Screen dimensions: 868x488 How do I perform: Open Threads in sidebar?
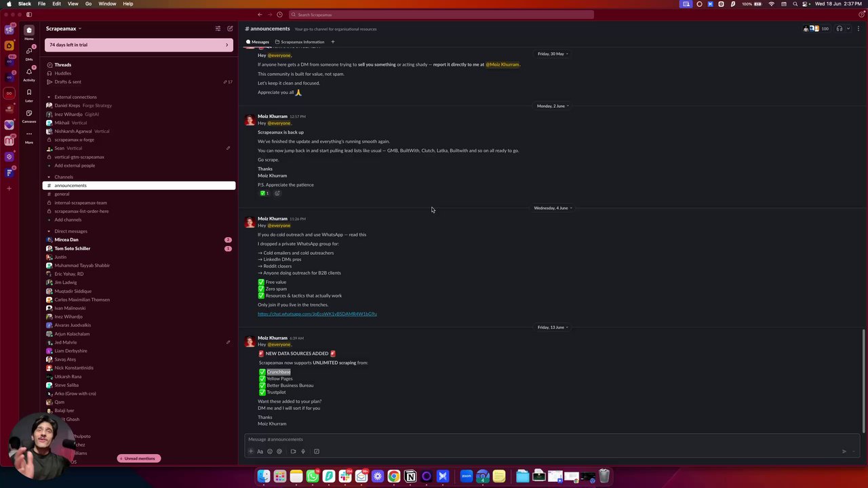(x=63, y=65)
